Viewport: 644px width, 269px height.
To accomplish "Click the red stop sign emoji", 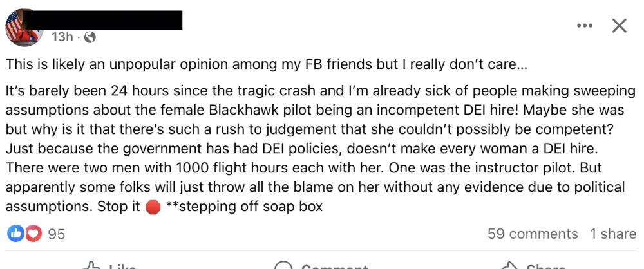I will (153, 207).
